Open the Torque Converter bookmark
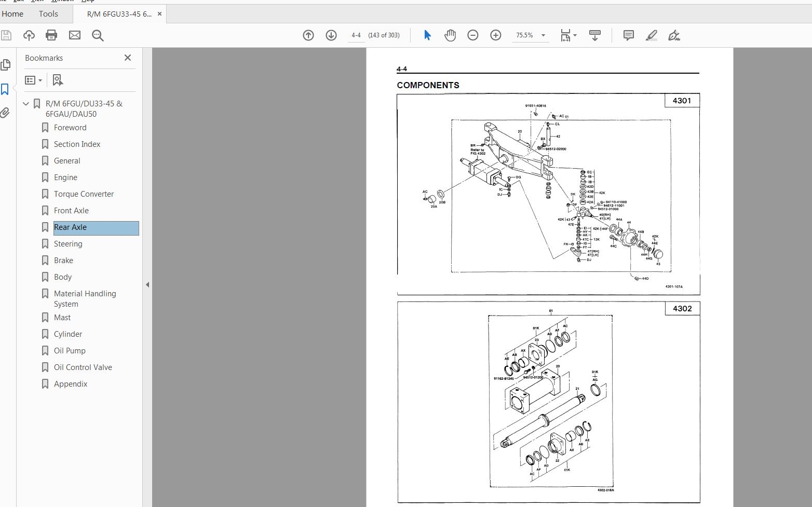Viewport: 812px width, 507px height. pos(84,194)
